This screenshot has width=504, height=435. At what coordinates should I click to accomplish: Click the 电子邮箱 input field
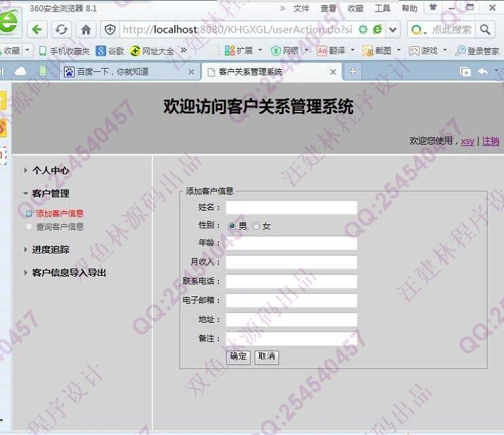(x=292, y=300)
